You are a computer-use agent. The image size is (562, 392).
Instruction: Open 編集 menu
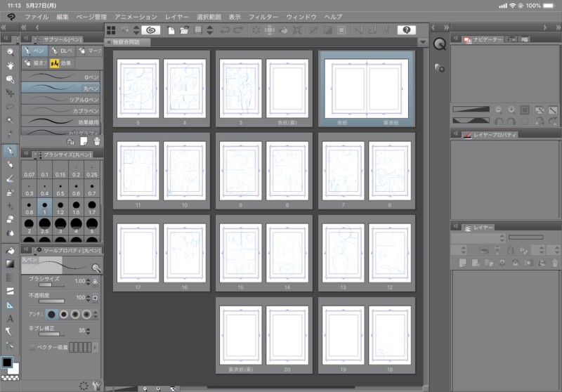63,17
